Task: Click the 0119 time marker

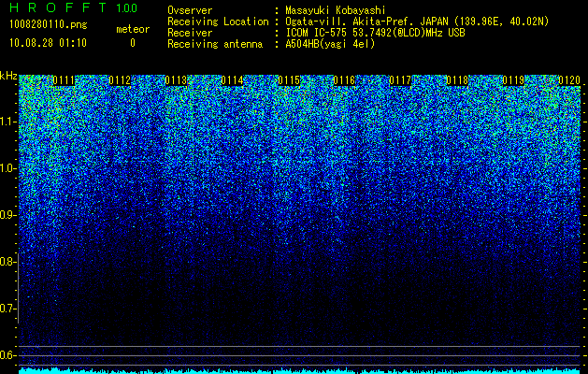Action: (513, 80)
